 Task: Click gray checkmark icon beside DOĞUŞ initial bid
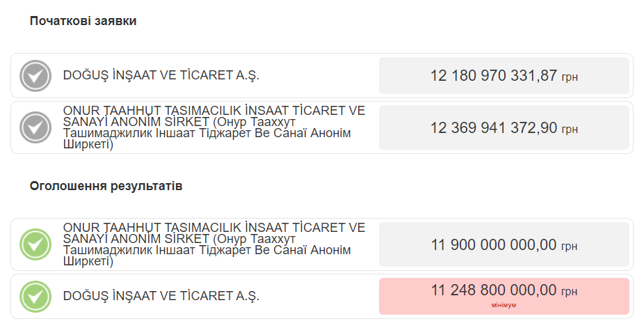[35, 76]
